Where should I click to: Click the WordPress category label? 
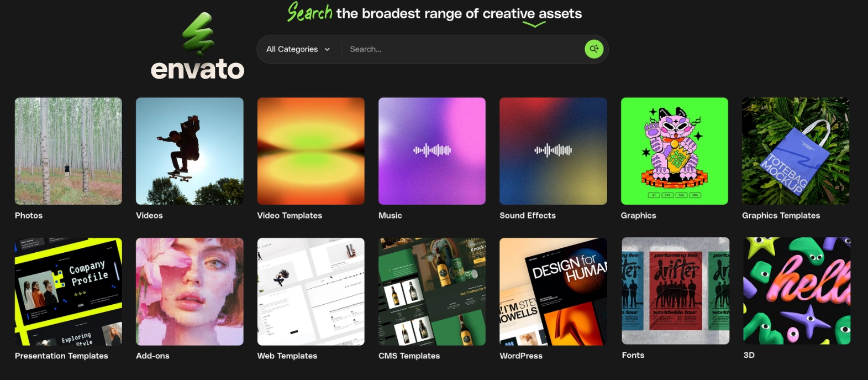click(x=521, y=356)
